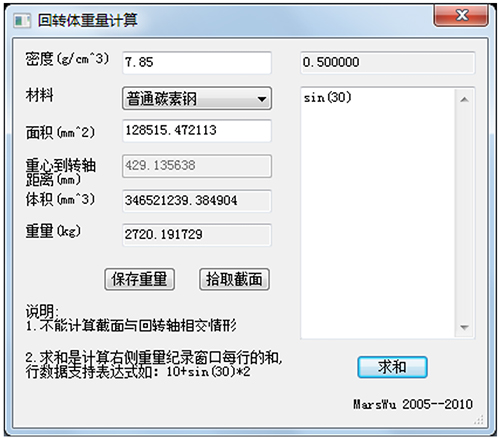Click the 密度 input field showing 7.85
The height and width of the screenshot is (438, 500).
click(197, 63)
